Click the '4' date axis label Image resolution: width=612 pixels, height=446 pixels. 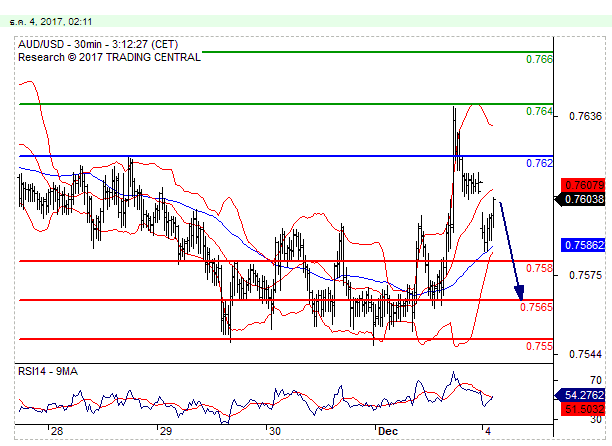pyautogui.click(x=487, y=431)
